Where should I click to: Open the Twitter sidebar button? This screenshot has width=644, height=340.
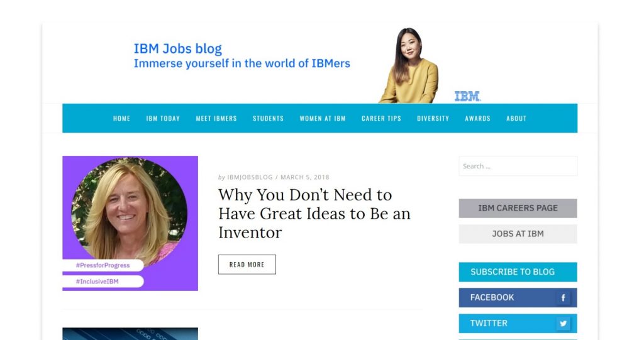(x=518, y=324)
